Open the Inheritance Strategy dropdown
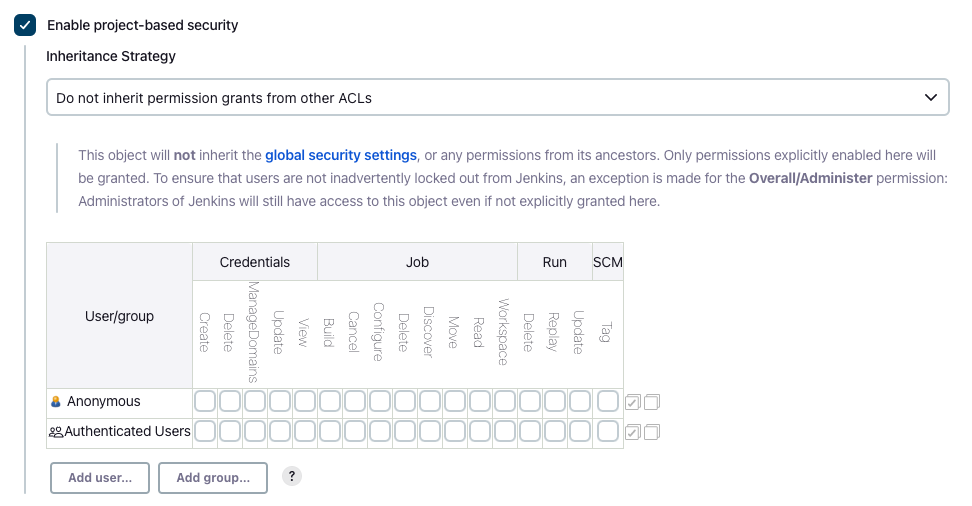Viewport: 972px width, 506px height. pos(497,98)
